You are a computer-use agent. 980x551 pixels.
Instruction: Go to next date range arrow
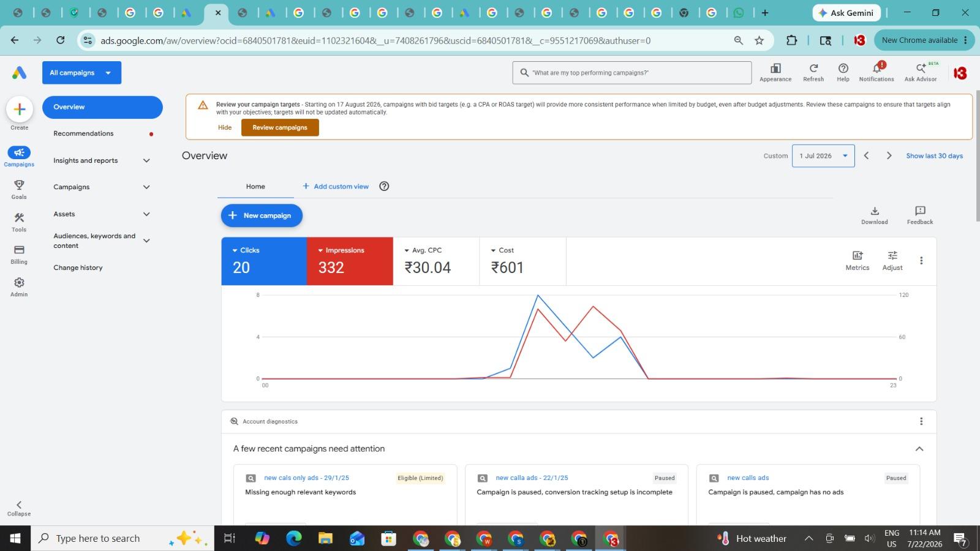889,156
